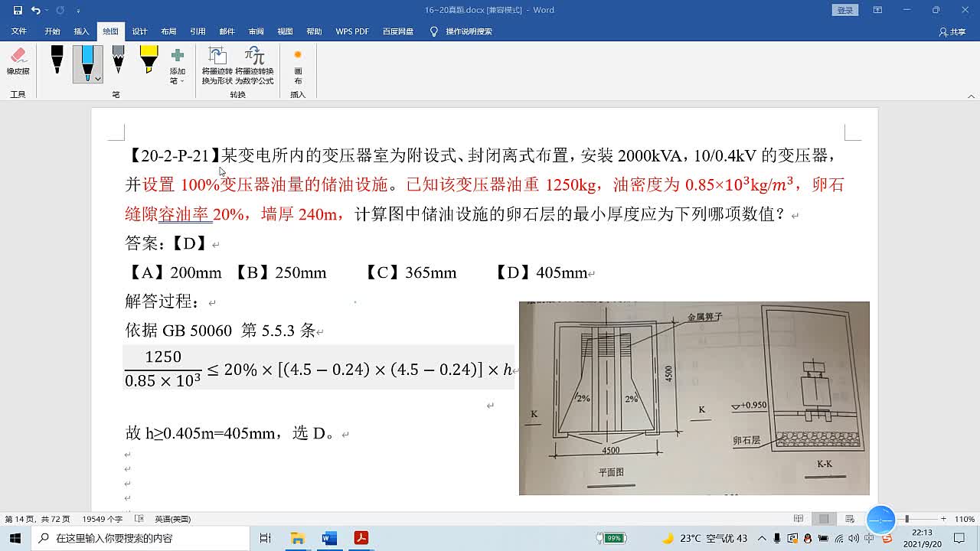Click the zoom slider handle
The width and height of the screenshot is (980, 551).
(908, 519)
